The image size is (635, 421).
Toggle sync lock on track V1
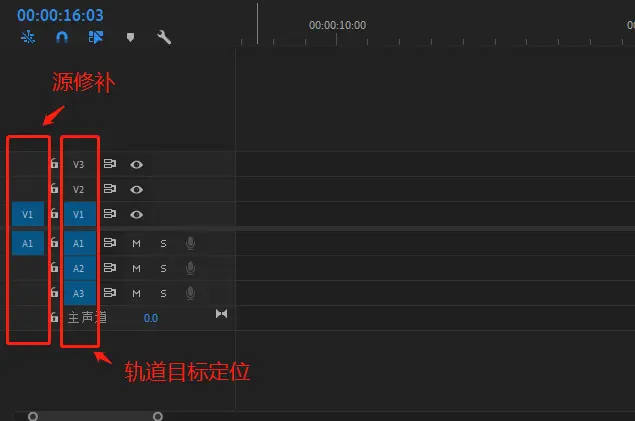coord(110,213)
